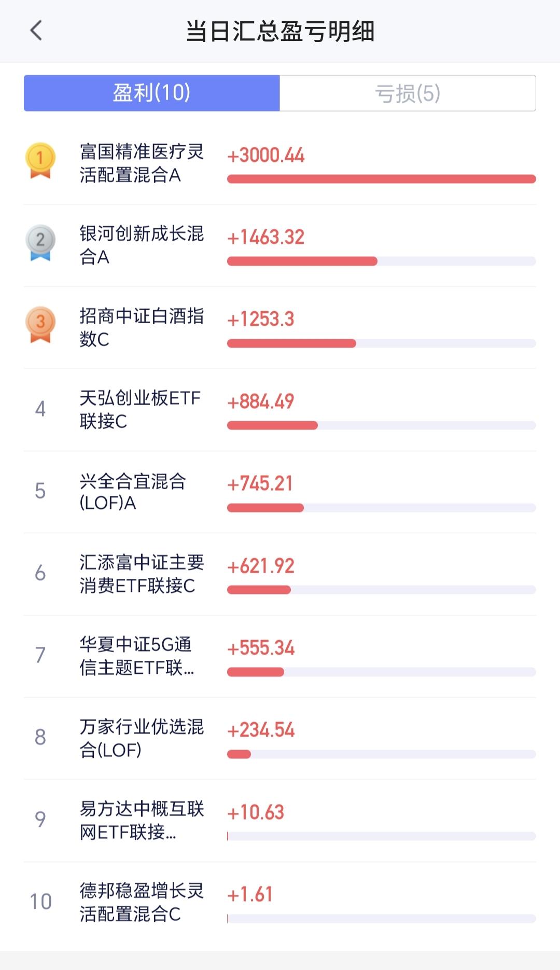Click rank number 4 label
This screenshot has height=970, width=560.
click(x=40, y=409)
